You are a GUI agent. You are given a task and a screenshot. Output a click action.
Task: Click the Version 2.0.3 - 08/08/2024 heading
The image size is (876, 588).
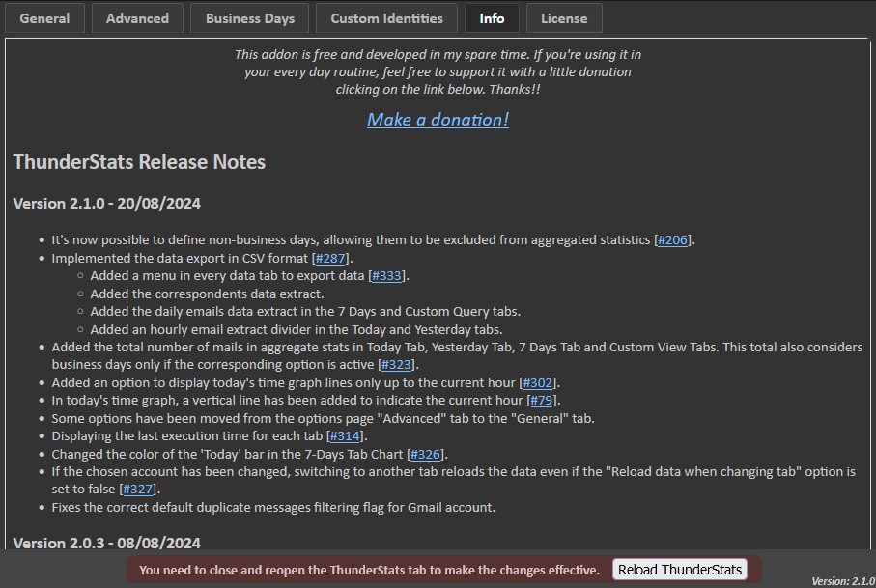coord(106,543)
